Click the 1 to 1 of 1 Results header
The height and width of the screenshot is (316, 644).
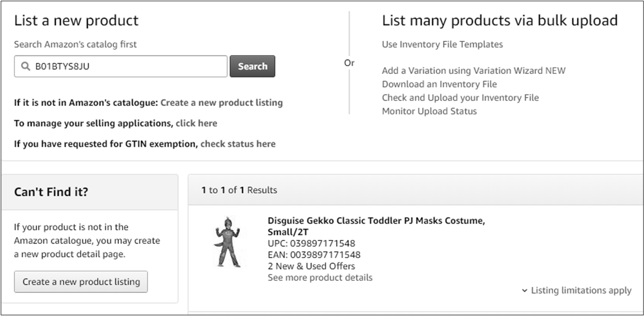(x=239, y=190)
